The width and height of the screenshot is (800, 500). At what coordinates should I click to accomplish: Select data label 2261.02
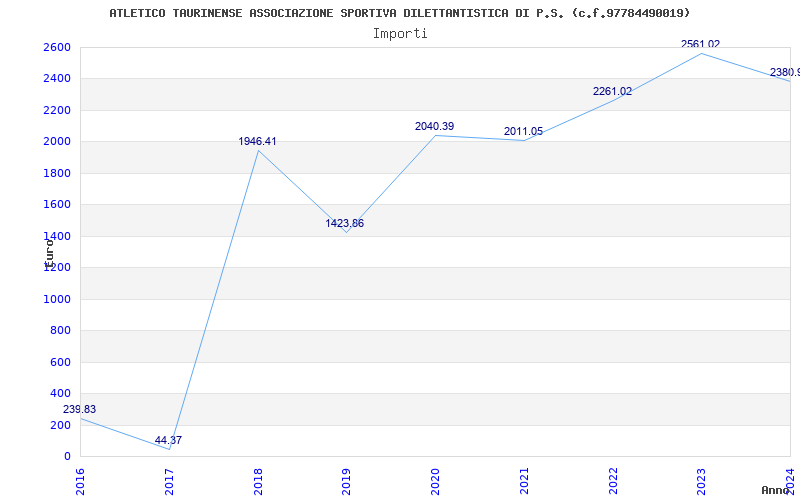(x=612, y=92)
